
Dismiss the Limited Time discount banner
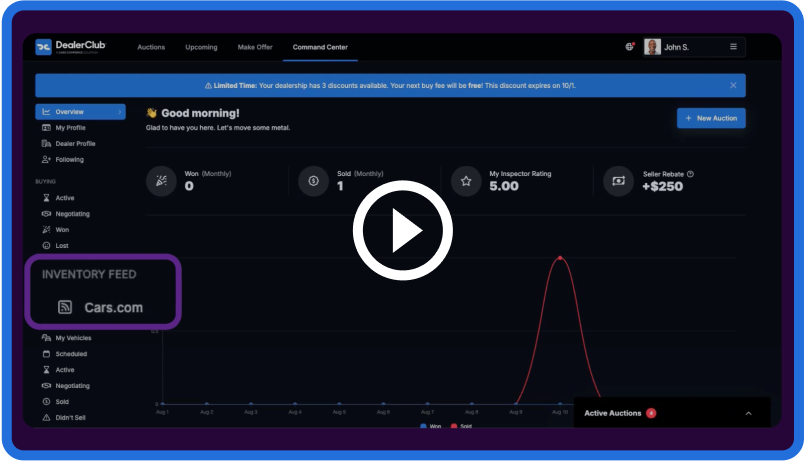coord(733,86)
